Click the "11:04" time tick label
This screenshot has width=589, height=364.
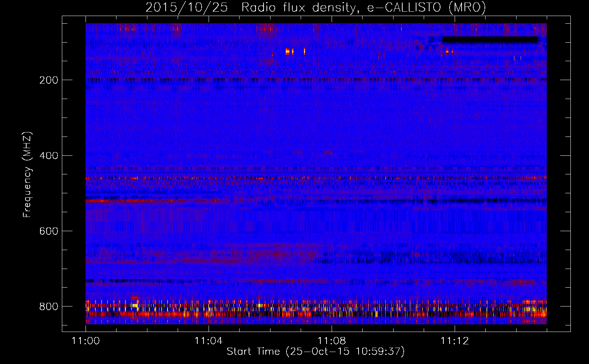(x=208, y=341)
